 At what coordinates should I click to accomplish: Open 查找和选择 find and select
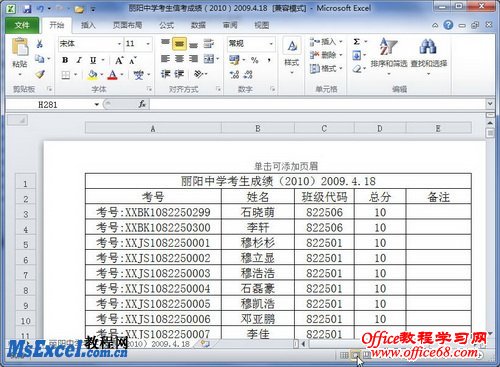pos(429,56)
